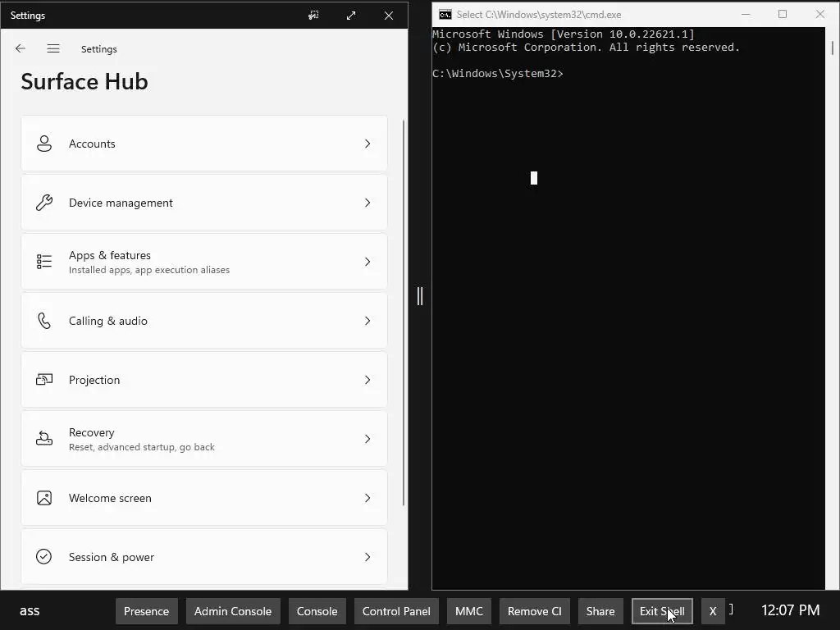The width and height of the screenshot is (840, 630).
Task: Expand the Projection row chevron
Action: tap(367, 380)
